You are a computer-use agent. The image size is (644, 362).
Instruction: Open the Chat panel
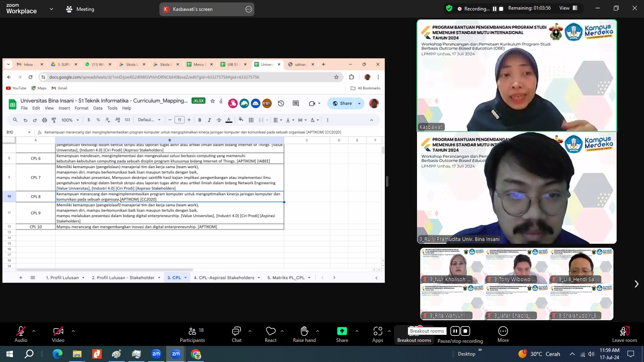[236, 331]
